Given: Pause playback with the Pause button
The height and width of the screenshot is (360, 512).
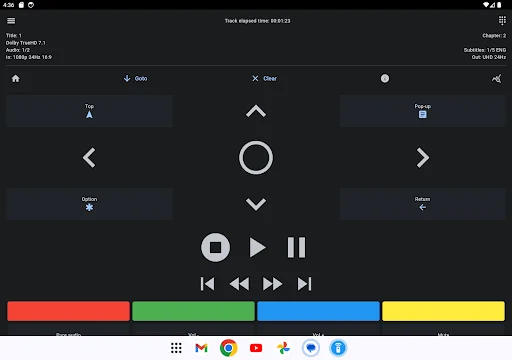Looking at the screenshot, I should point(296,247).
